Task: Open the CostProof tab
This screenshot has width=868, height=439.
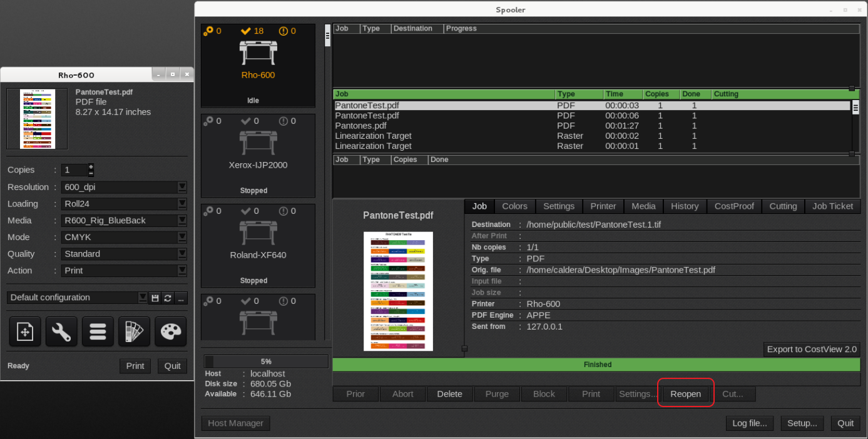Action: tap(734, 206)
